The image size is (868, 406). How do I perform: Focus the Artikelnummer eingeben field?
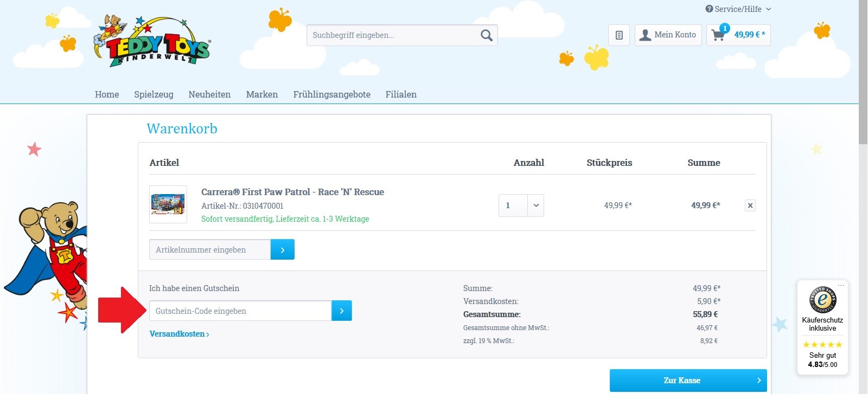click(x=210, y=249)
